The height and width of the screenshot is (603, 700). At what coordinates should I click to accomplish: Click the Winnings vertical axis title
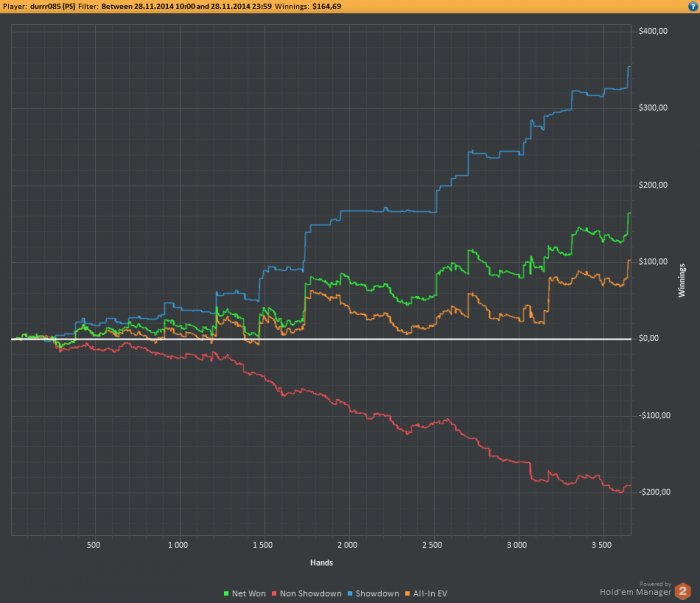click(x=682, y=280)
